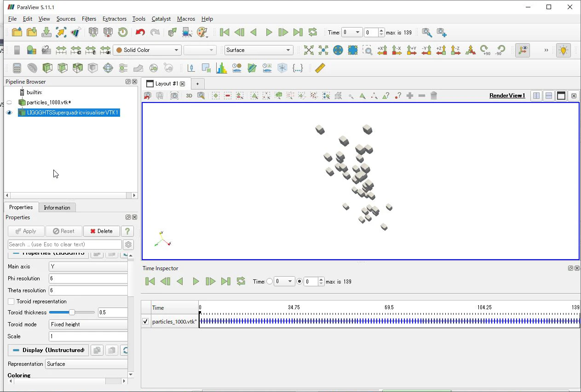Click the yellow Ruler icon
Viewport: 581px width, 392px height.
[320, 68]
